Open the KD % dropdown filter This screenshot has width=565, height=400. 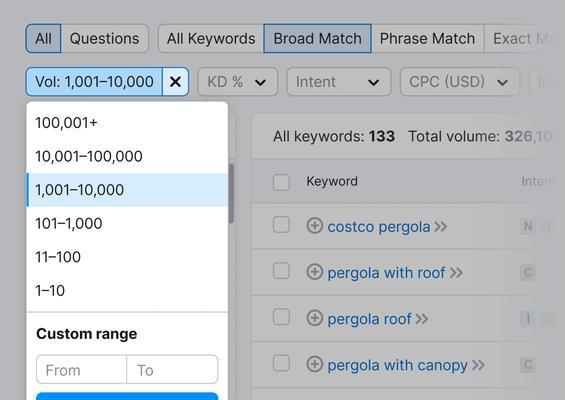[x=238, y=82]
